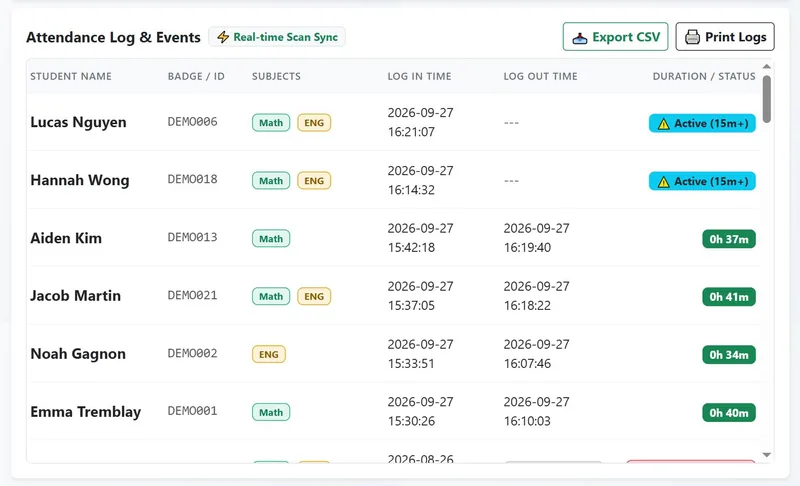Viewport: 800px width, 486px height.
Task: Click Hannah Wong's ENG subject tag
Action: [x=314, y=181]
